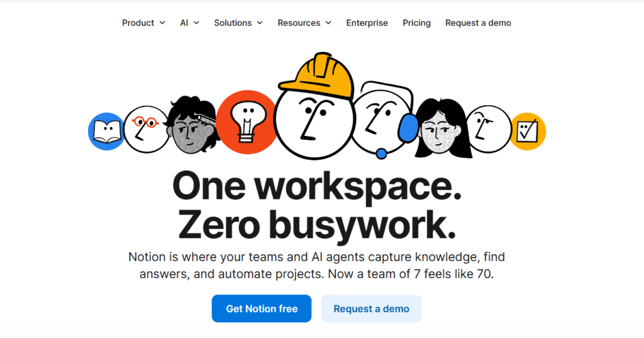Viewport: 644px width, 338px height.
Task: Click the curly-haired gray face illustration
Action: (192, 125)
